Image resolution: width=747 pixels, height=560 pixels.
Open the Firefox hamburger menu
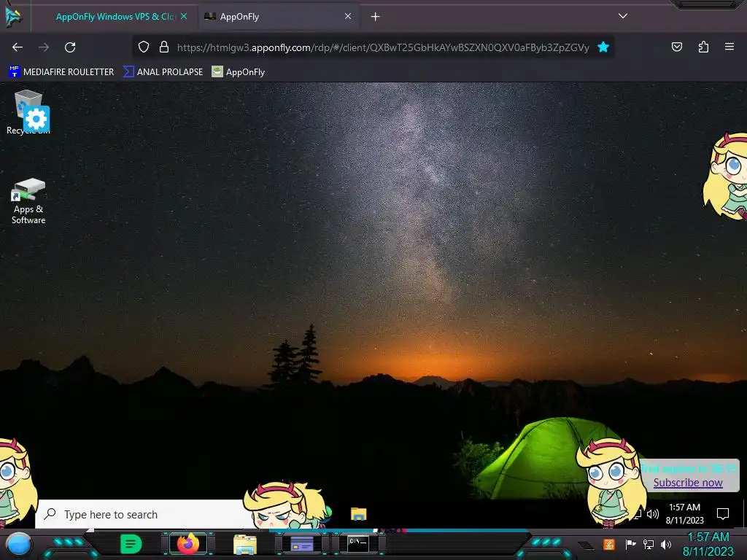tap(729, 47)
